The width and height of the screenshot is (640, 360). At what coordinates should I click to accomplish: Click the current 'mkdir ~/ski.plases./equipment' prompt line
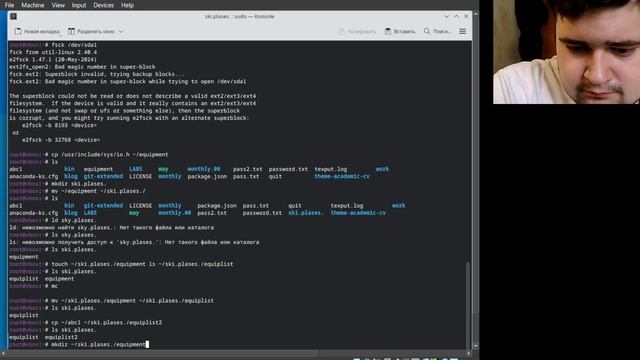pos(79,344)
